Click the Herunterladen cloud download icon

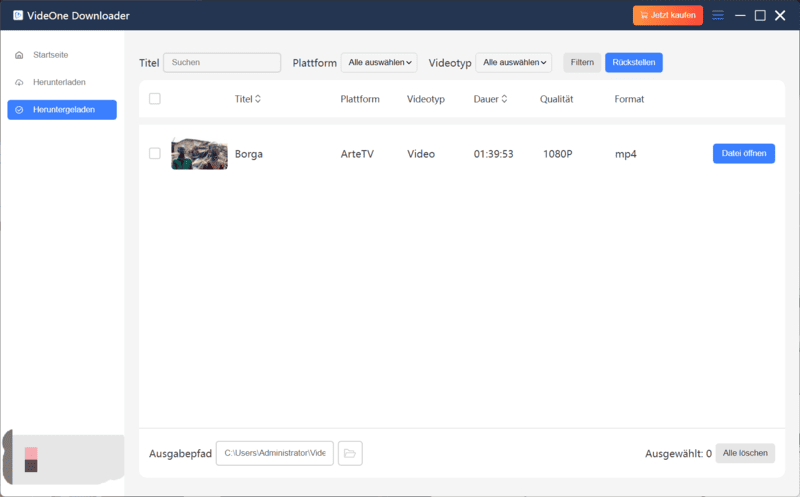(20, 82)
